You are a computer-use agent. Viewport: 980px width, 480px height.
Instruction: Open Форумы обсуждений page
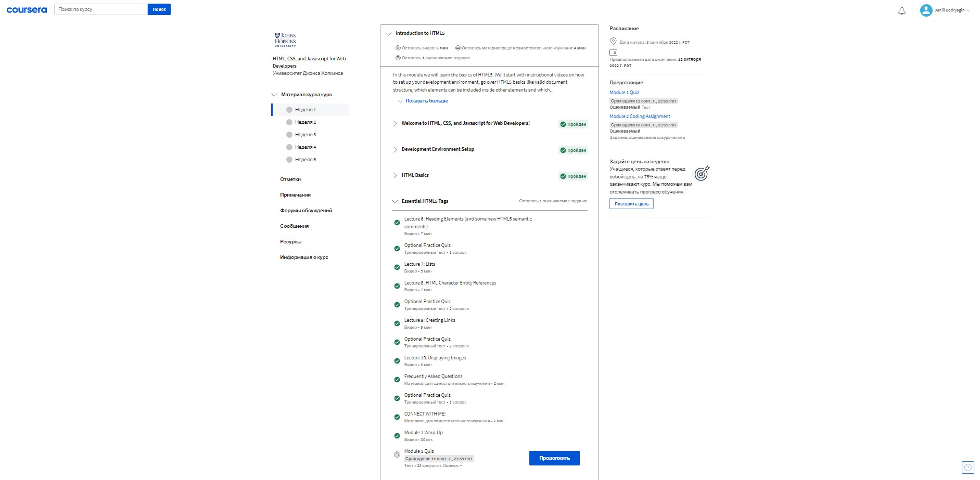[306, 211]
